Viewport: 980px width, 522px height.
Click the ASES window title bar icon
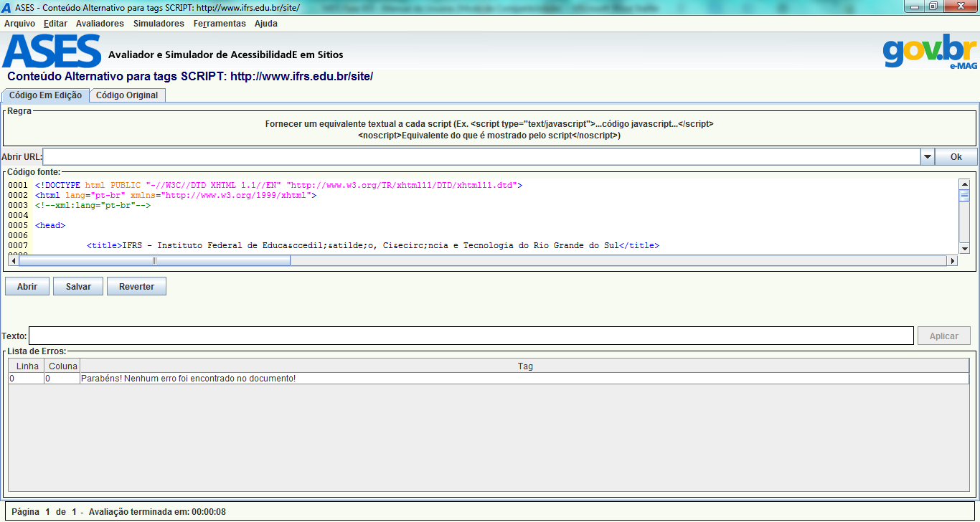click(7, 7)
